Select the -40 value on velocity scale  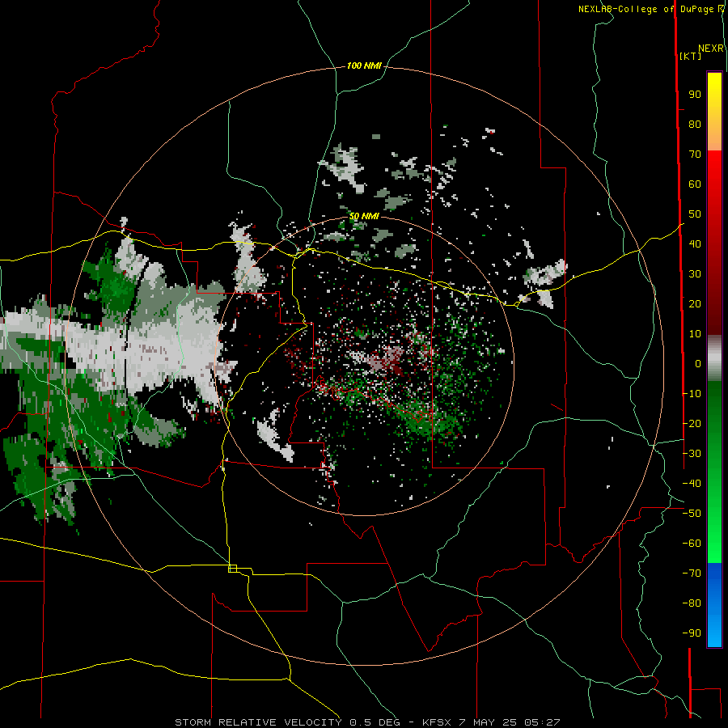pos(692,484)
